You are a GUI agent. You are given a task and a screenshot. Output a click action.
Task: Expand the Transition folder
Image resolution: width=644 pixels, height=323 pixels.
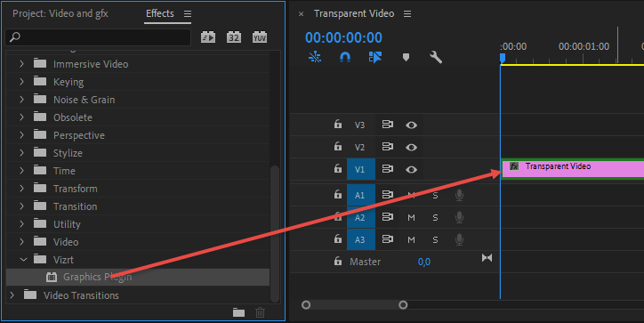(21, 206)
